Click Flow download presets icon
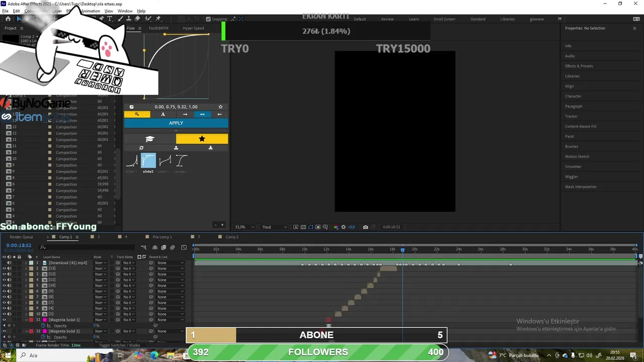This screenshot has width=644, height=362. pos(210,148)
